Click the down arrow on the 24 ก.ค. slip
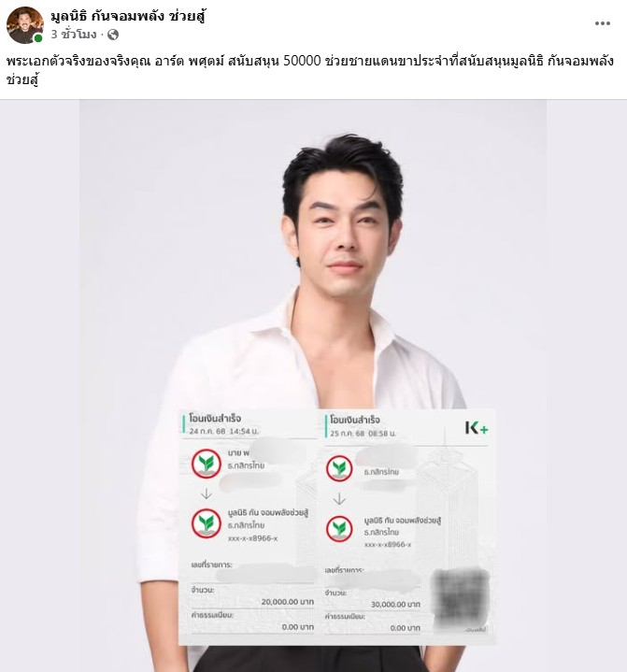The width and height of the screenshot is (627, 672). pyautogui.click(x=207, y=494)
